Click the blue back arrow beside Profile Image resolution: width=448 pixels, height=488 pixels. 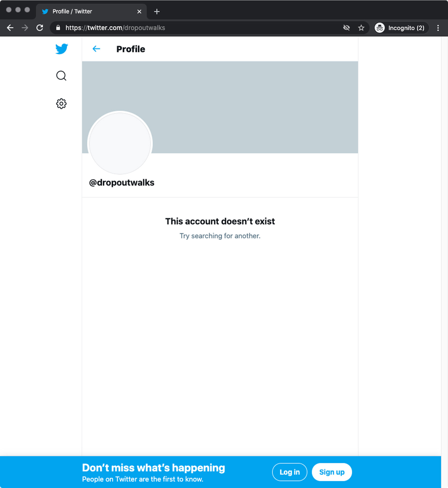click(96, 49)
